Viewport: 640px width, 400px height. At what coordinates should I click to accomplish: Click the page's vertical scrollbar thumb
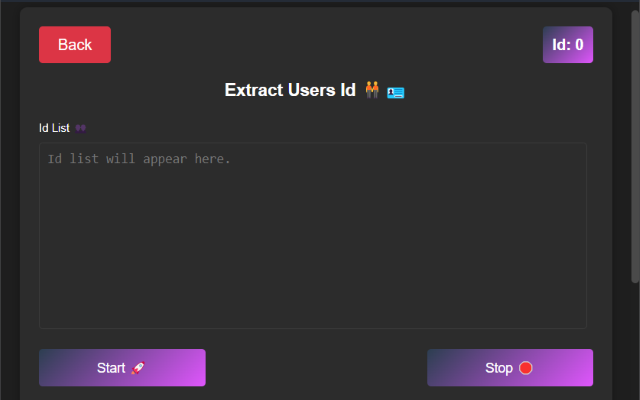pos(635,147)
